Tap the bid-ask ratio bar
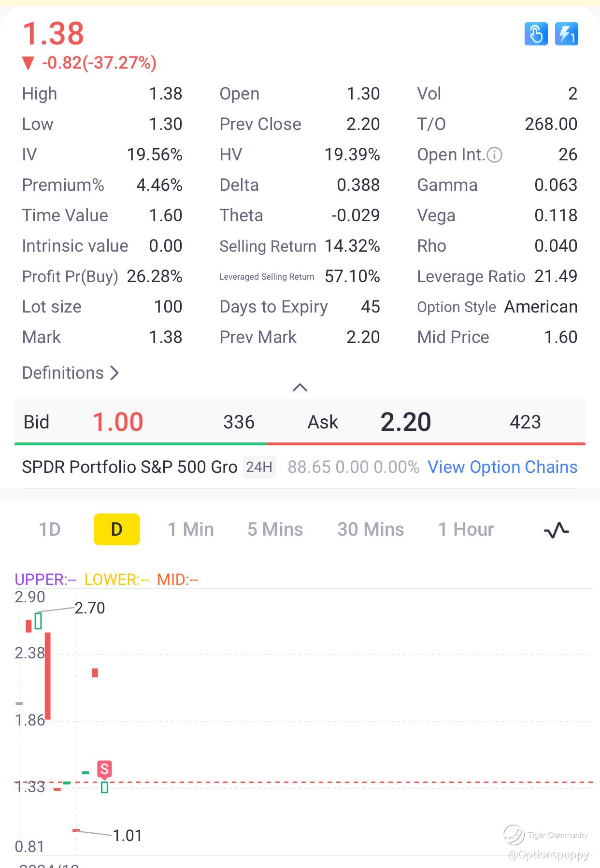Screen dimensions: 600x868 pos(300,443)
